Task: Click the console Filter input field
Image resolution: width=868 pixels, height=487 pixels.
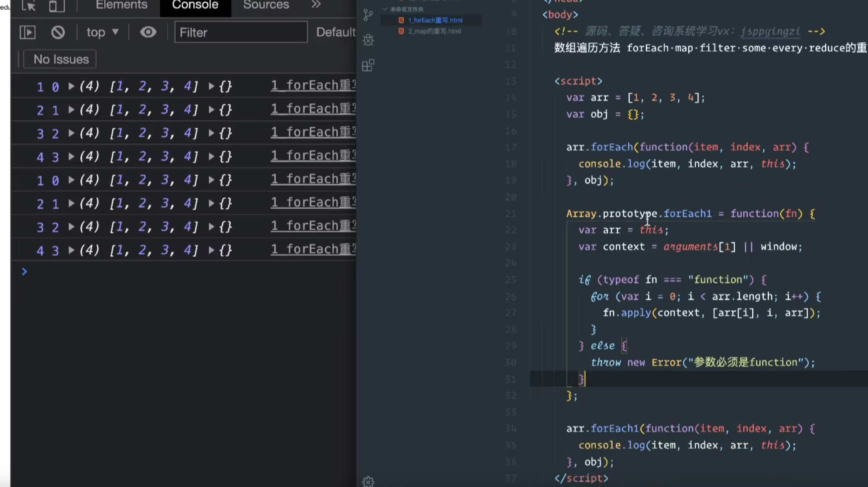Action: [x=241, y=32]
